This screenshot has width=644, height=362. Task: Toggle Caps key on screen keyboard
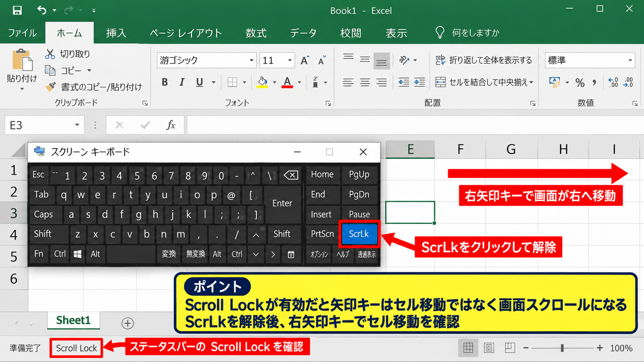tap(45, 215)
